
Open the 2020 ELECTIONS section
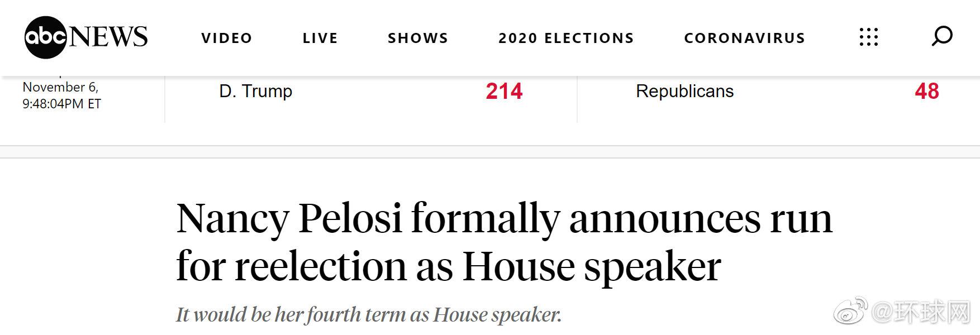tap(566, 38)
